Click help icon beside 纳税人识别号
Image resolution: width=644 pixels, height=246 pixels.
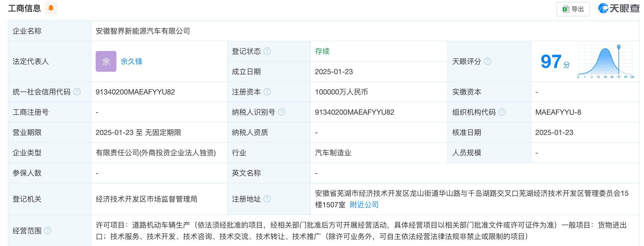[282, 112]
